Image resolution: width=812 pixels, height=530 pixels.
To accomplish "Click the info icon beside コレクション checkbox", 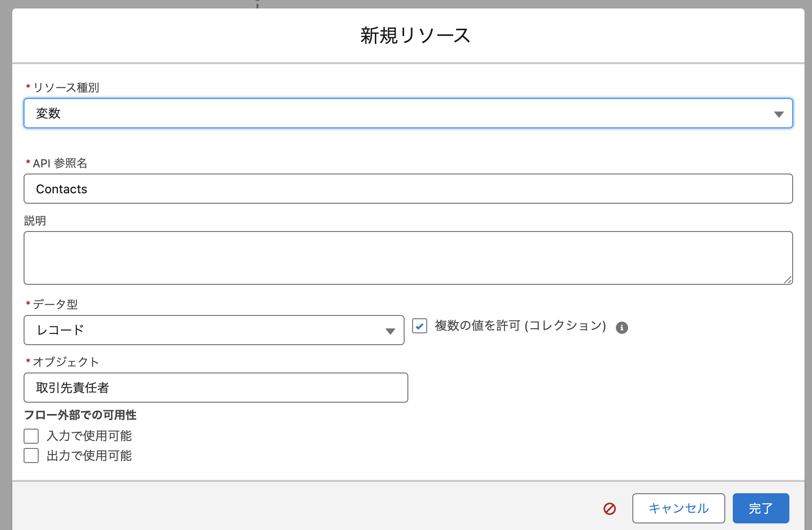I will pos(621,327).
